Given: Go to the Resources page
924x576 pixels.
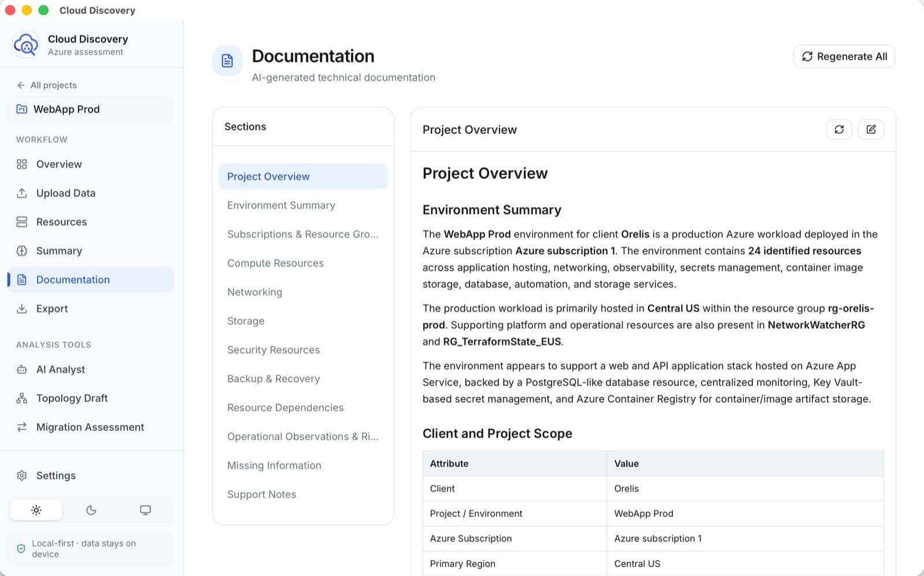Looking at the screenshot, I should coord(91,222).
